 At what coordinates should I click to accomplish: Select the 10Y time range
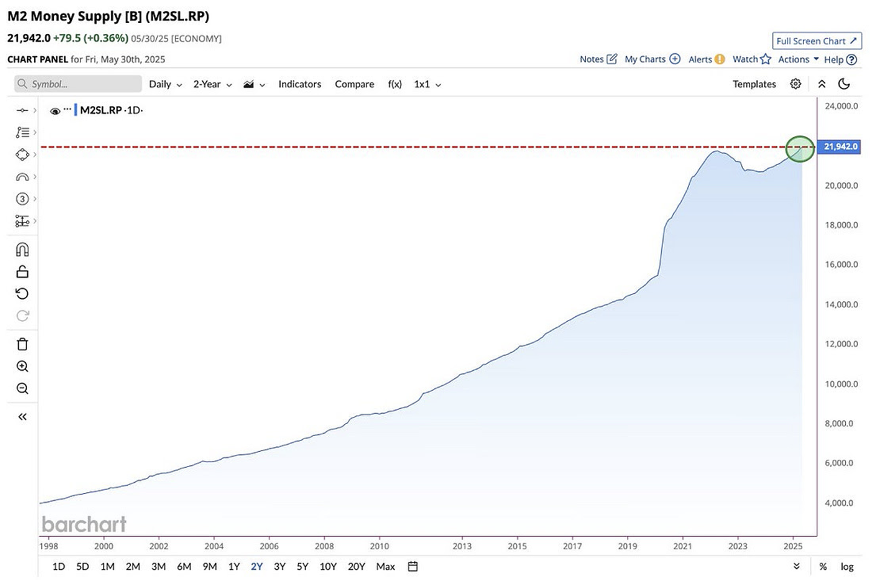(328, 567)
